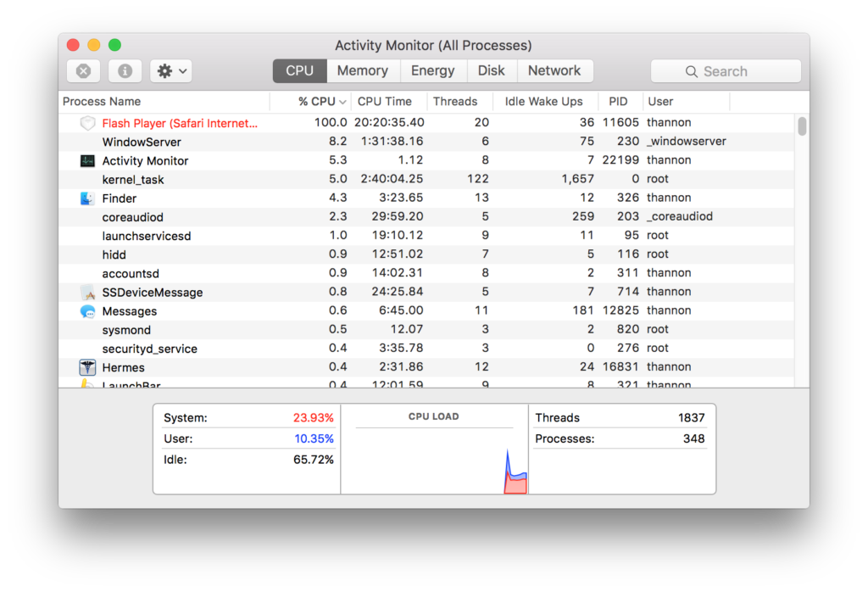Click the Idle 65.72% value
The image size is (868, 592).
click(314, 461)
